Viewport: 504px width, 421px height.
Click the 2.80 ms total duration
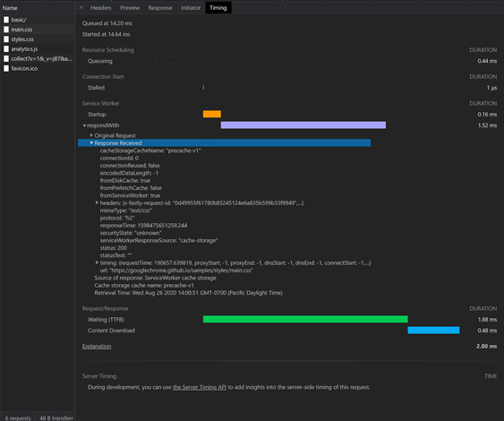pos(487,346)
